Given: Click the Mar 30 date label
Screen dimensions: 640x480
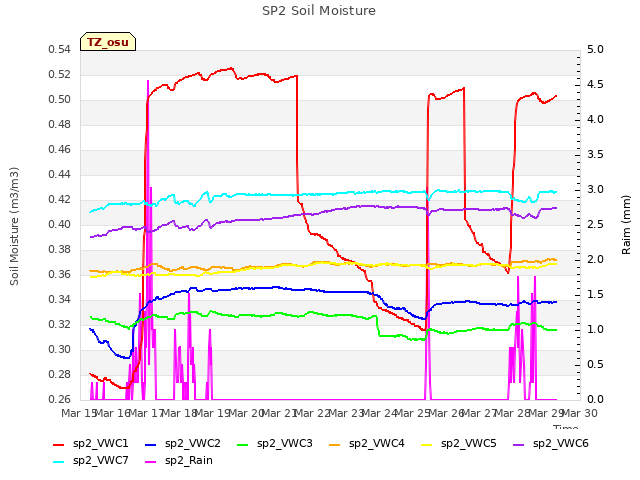Looking at the screenshot, I should [580, 413].
